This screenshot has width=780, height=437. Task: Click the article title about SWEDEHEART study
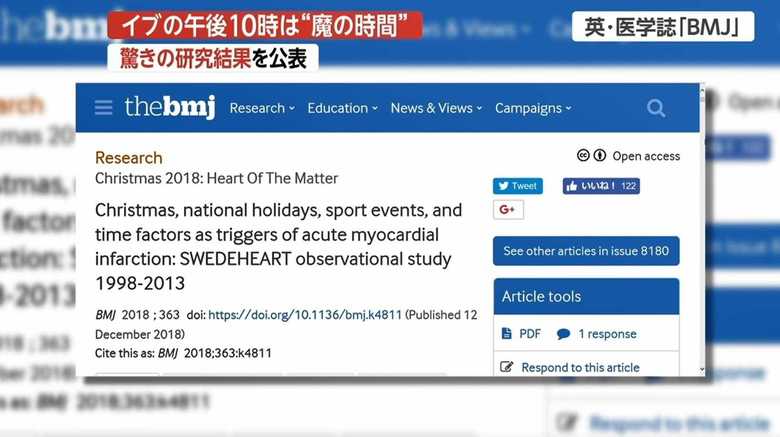(x=279, y=246)
